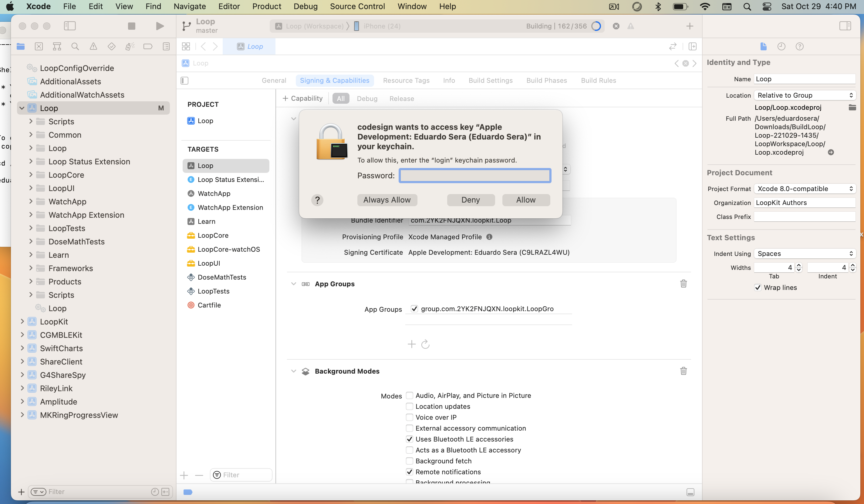Switch to the General tab
The image size is (864, 504).
[274, 80]
